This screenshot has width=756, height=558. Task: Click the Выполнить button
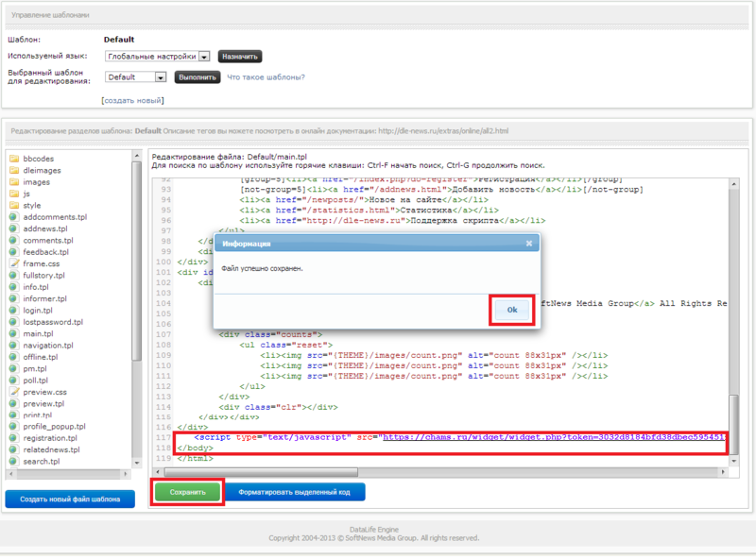[x=198, y=77]
